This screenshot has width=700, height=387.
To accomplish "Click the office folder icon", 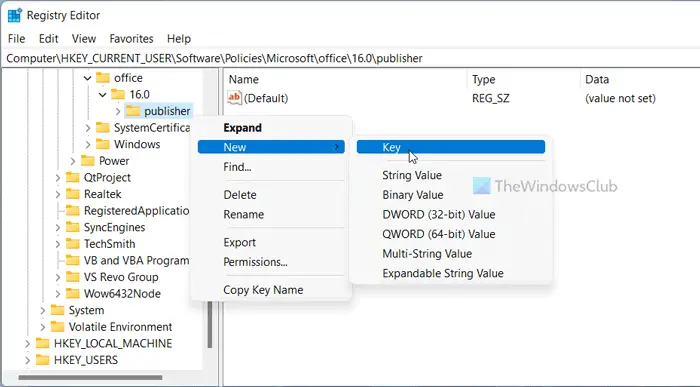I will [103, 78].
